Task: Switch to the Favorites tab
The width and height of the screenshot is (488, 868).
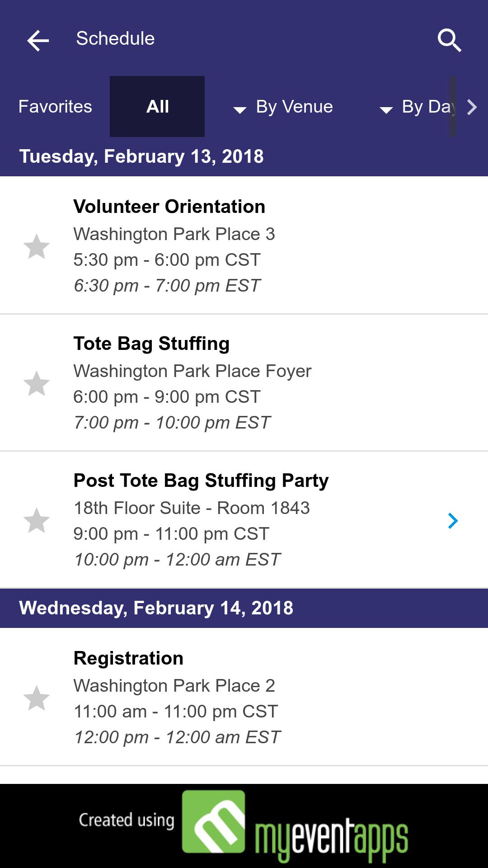Action: (55, 107)
